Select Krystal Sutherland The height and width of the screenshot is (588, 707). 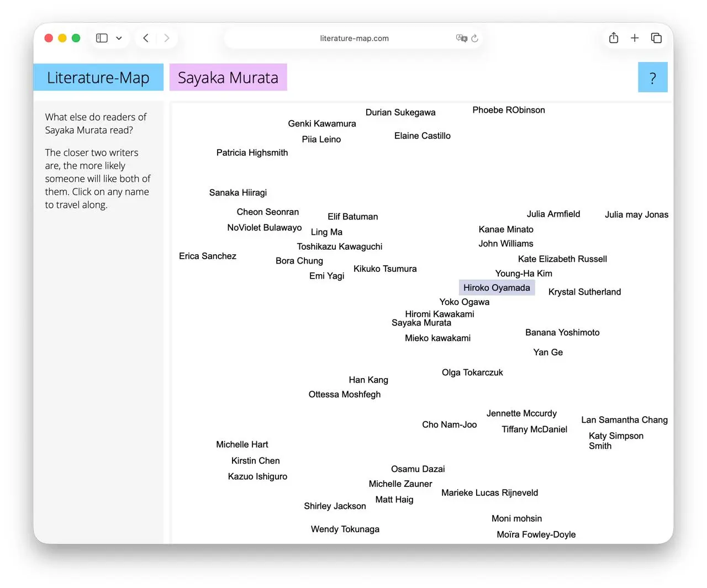point(584,292)
